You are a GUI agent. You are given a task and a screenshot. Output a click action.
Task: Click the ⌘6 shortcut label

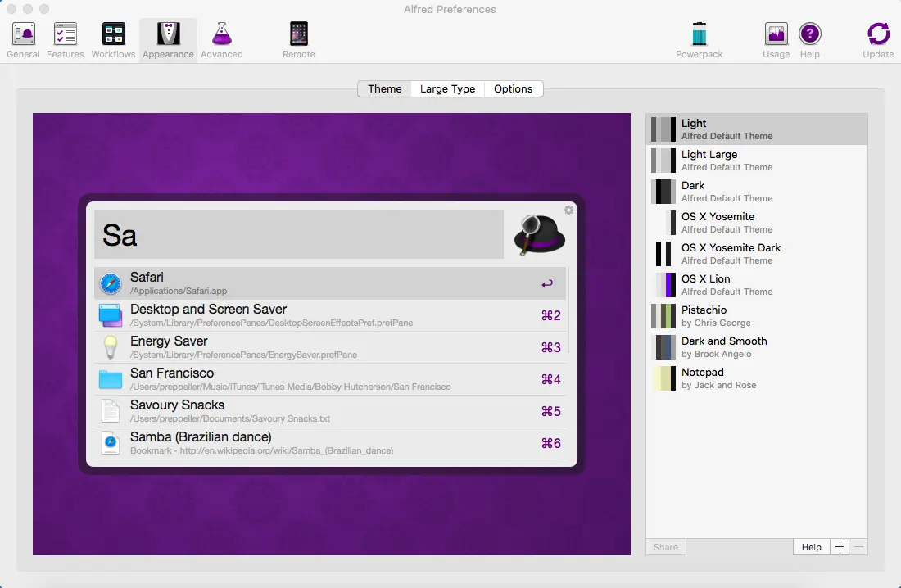point(551,443)
